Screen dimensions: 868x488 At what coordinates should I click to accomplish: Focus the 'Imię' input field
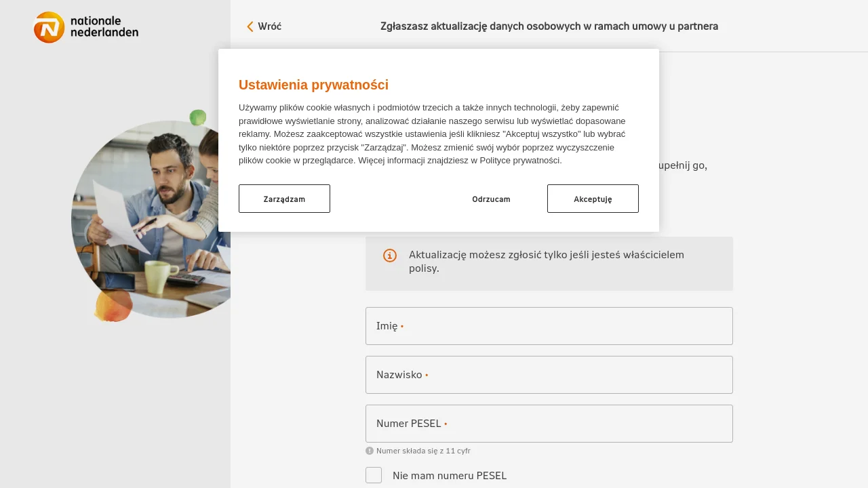pos(549,326)
